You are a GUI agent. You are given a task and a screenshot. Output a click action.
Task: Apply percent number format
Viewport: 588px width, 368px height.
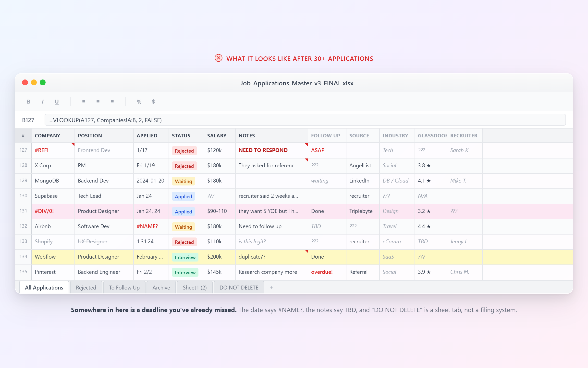(x=139, y=102)
